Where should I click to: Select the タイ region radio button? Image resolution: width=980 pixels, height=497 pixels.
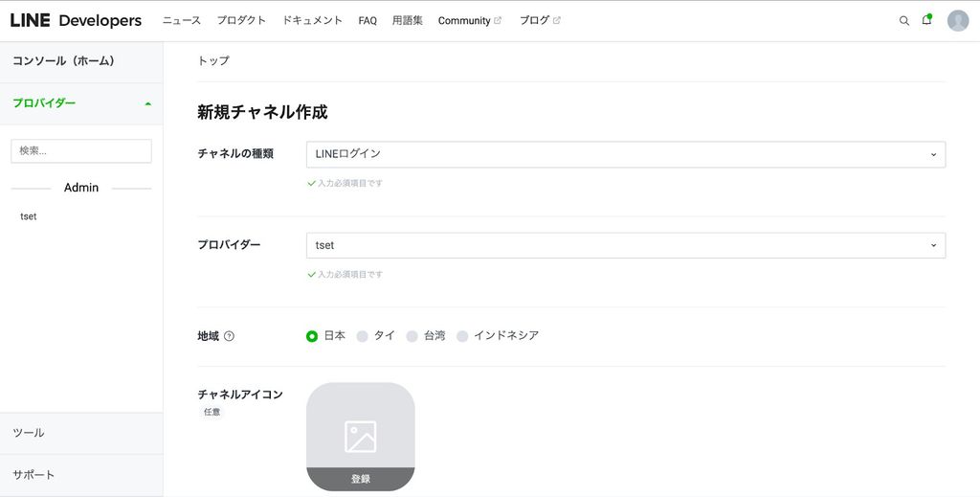(x=362, y=336)
